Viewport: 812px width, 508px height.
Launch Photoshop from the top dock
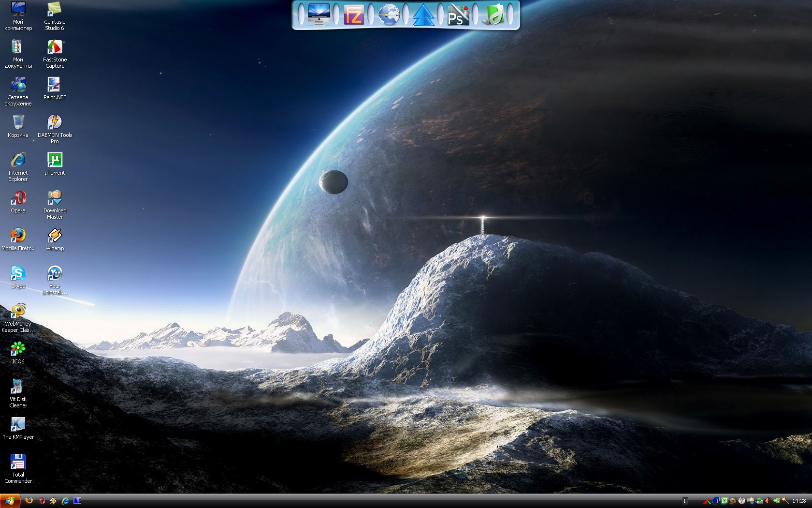pos(458,15)
